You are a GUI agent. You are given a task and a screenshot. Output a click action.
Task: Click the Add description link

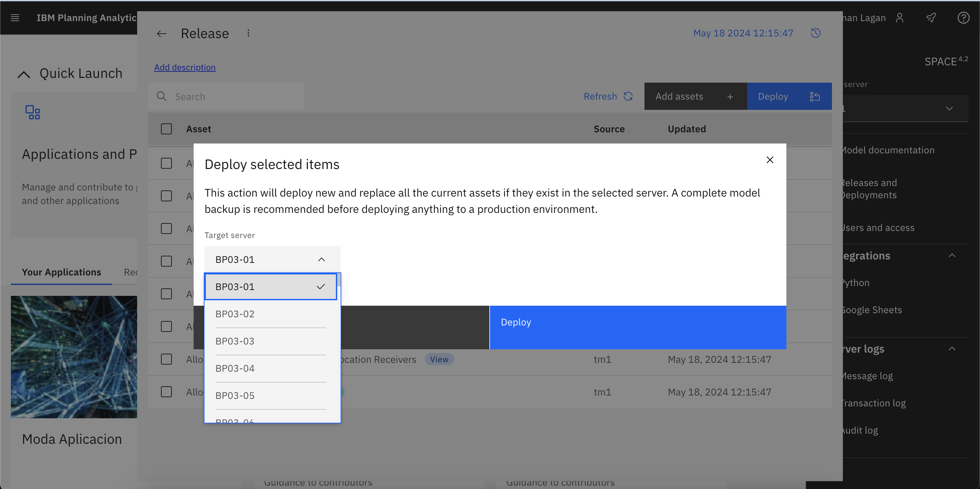pos(185,67)
